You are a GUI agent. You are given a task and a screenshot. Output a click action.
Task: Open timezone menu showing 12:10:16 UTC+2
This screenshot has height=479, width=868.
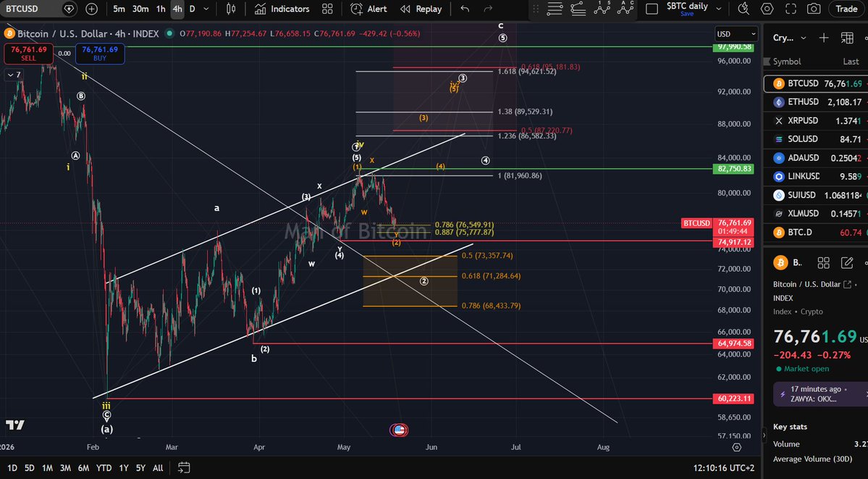(x=723, y=468)
